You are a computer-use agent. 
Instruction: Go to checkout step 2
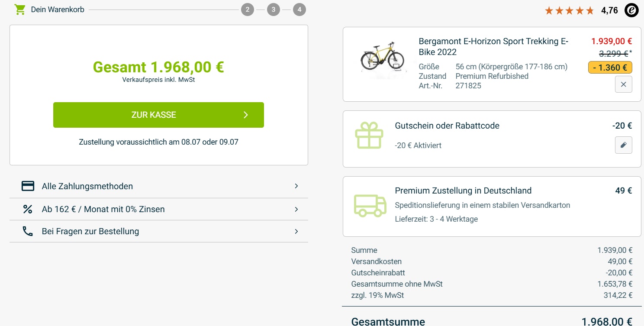[x=248, y=9]
